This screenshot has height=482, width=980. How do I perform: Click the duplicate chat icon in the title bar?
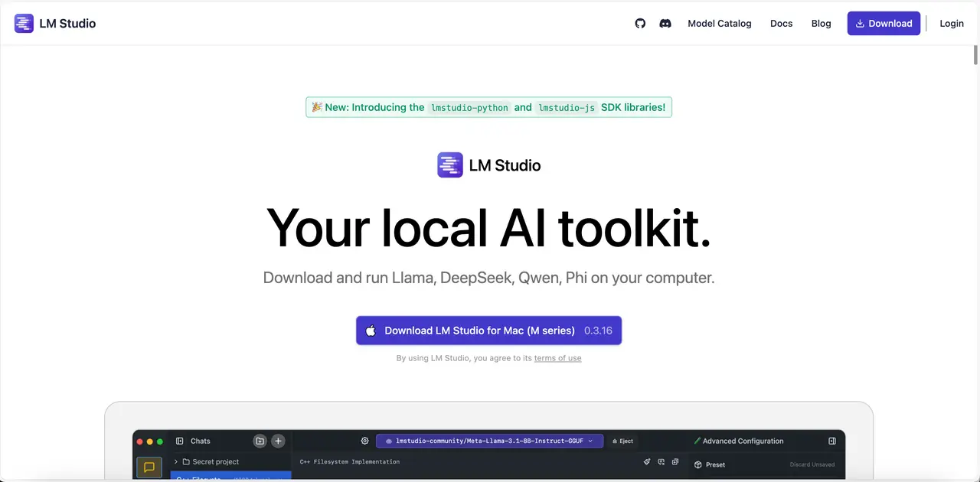[675, 462]
